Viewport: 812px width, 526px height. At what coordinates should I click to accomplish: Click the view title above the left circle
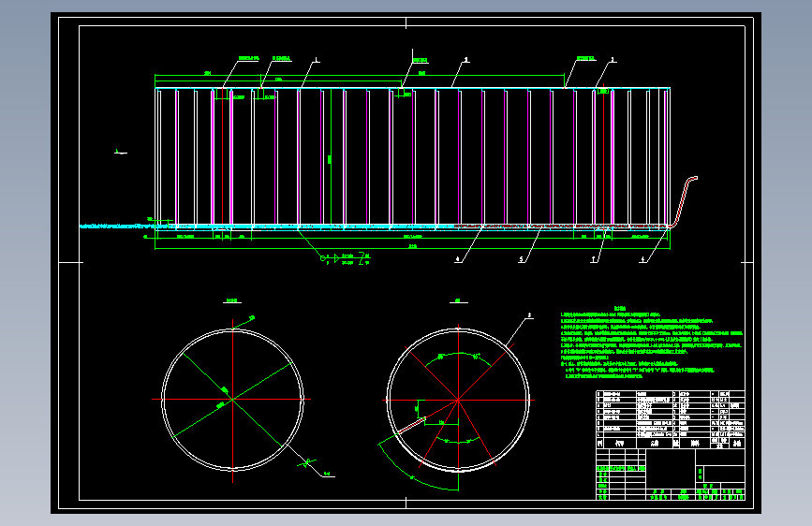click(x=232, y=300)
